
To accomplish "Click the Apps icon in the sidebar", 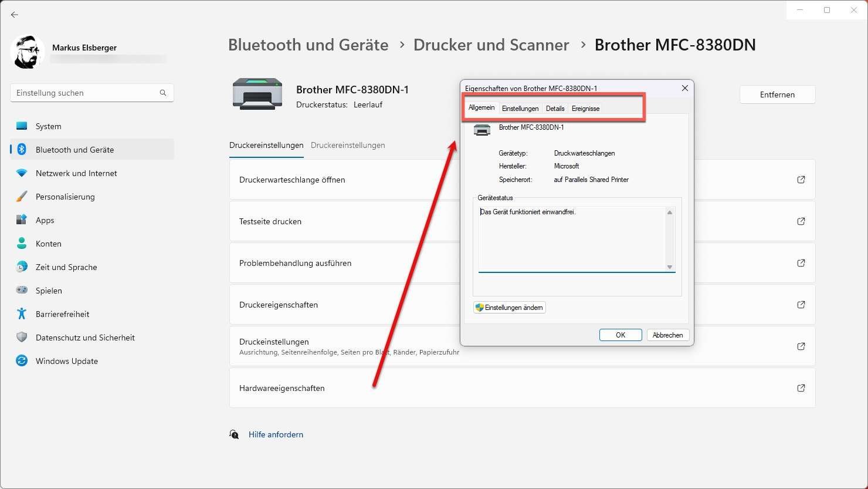I will point(22,220).
